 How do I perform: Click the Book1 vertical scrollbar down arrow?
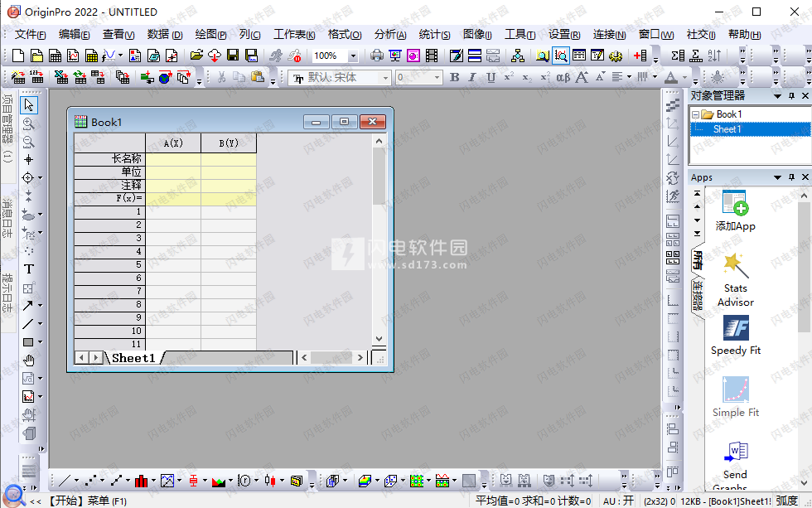tap(379, 339)
